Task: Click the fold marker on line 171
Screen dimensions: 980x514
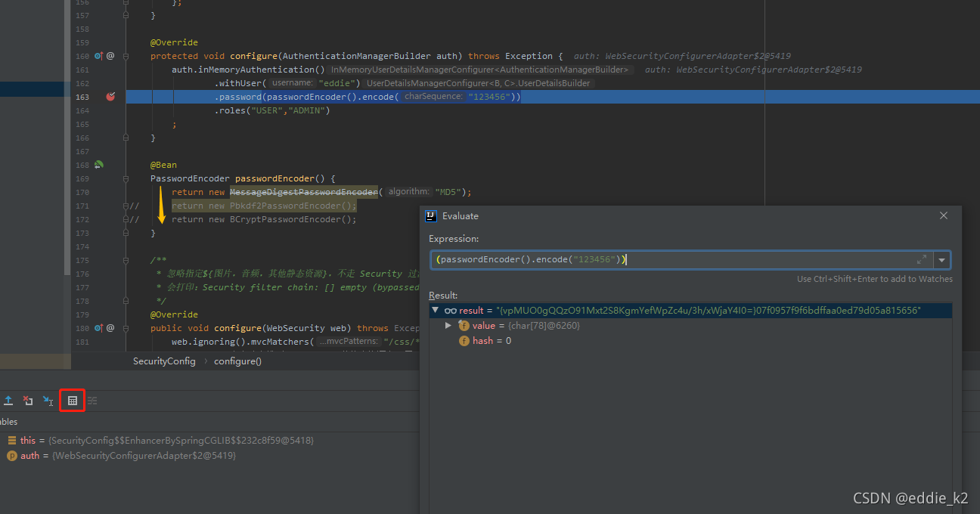Action: [127, 206]
